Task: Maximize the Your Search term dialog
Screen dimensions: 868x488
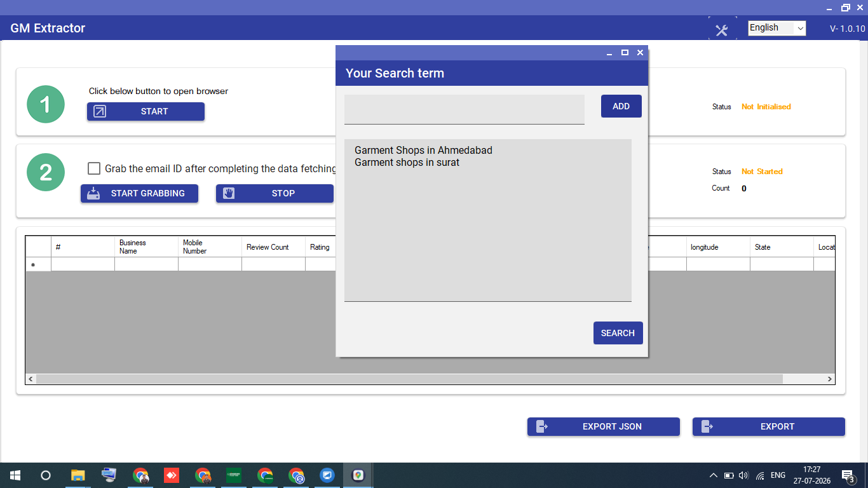Action: pos(625,53)
